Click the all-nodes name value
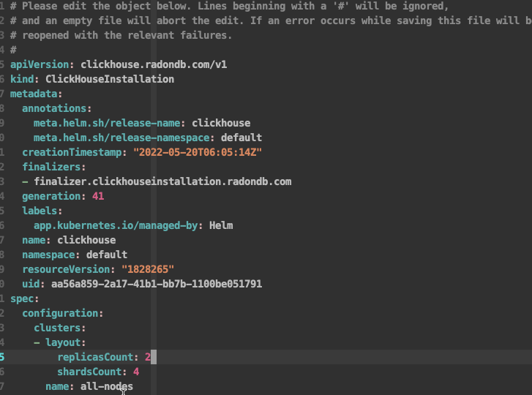Viewport: 532px width, 395px height. 107,386
